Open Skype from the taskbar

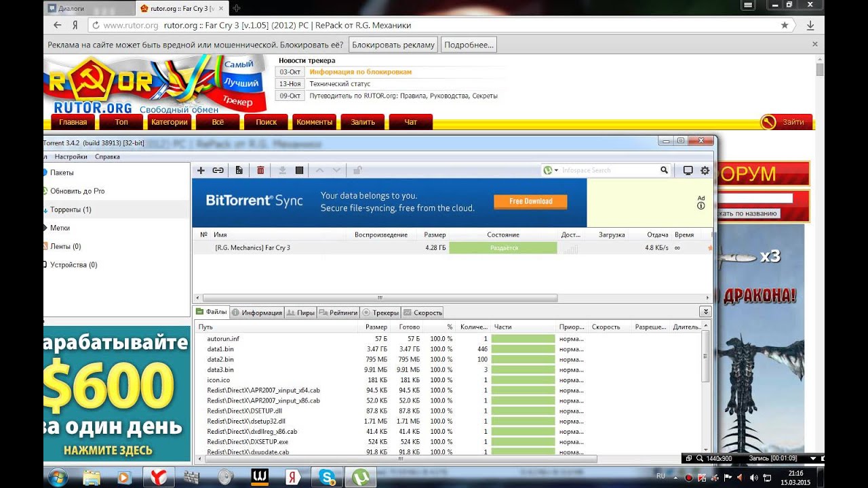[325, 478]
